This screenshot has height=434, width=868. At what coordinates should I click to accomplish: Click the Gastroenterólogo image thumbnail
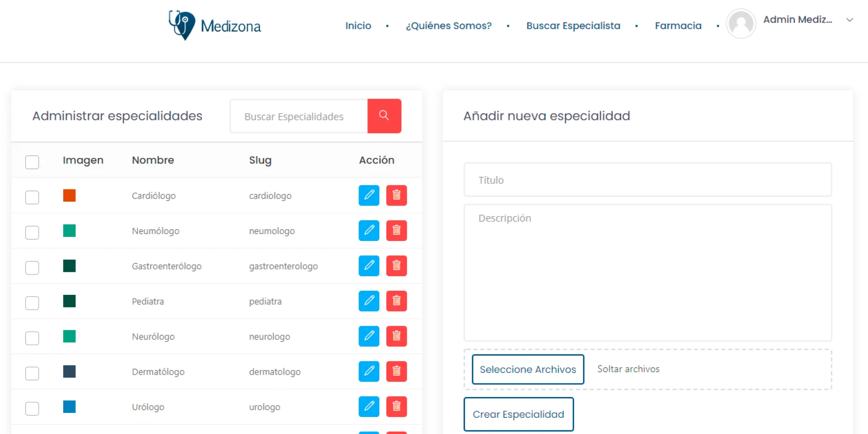point(69,266)
